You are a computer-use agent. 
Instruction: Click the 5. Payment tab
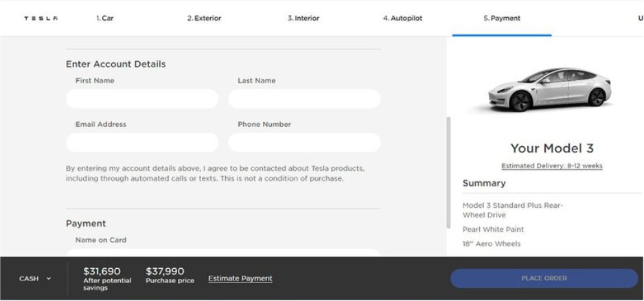tap(501, 19)
